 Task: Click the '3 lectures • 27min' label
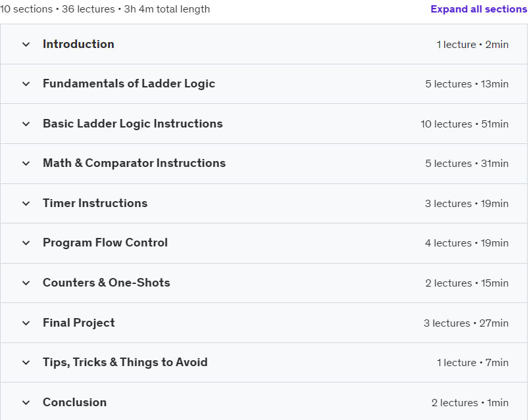tap(466, 323)
